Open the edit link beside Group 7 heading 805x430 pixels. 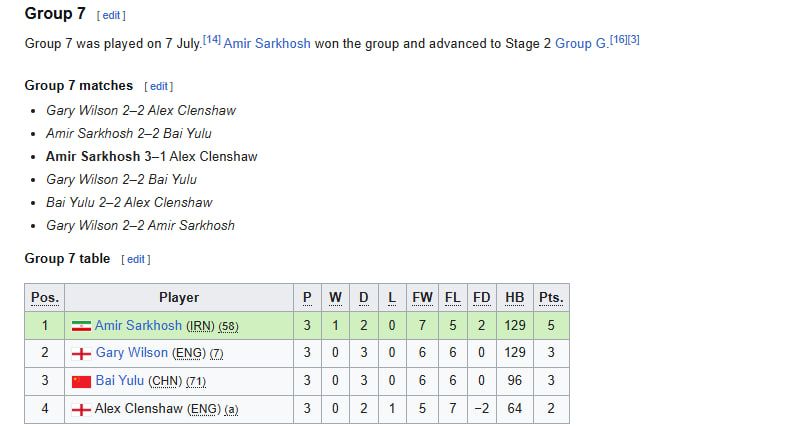[x=111, y=15]
